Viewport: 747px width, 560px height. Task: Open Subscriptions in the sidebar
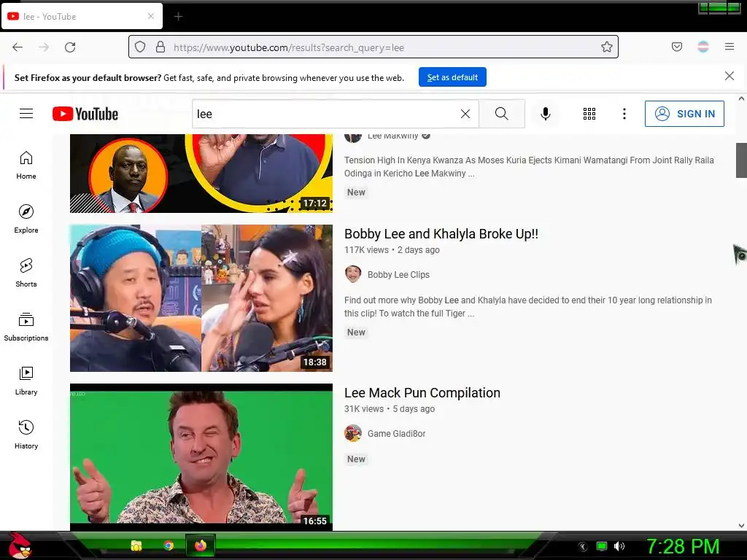pos(26,327)
